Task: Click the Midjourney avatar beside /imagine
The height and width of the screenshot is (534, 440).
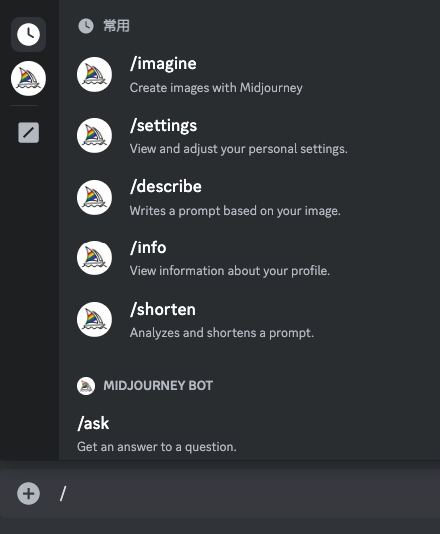Action: tap(94, 75)
